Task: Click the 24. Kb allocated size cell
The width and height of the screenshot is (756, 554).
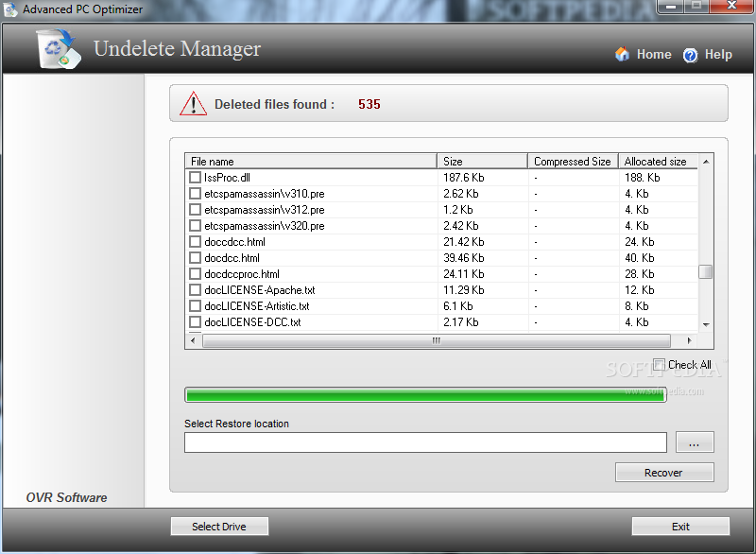Action: [x=640, y=242]
